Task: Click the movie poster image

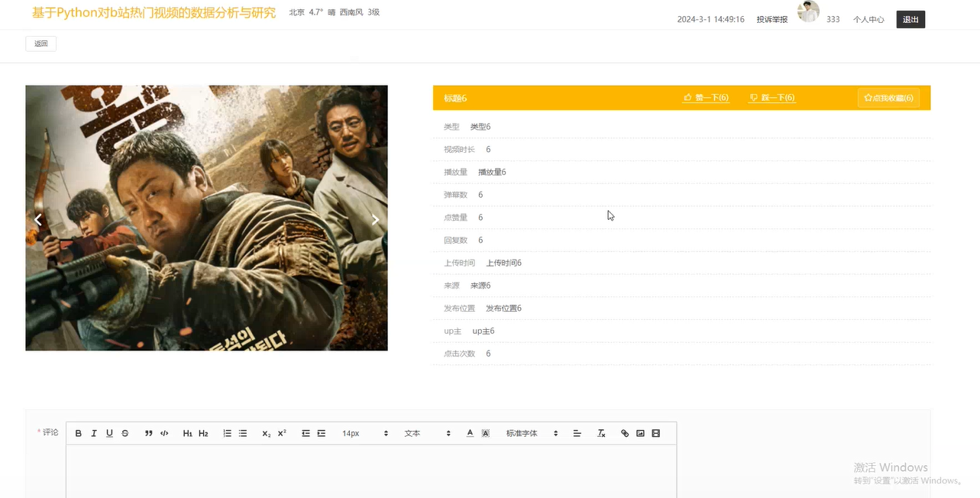Action: [x=206, y=218]
